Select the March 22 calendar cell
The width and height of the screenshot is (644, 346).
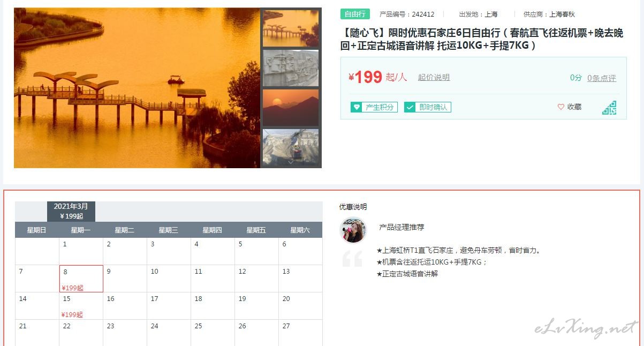(81, 333)
